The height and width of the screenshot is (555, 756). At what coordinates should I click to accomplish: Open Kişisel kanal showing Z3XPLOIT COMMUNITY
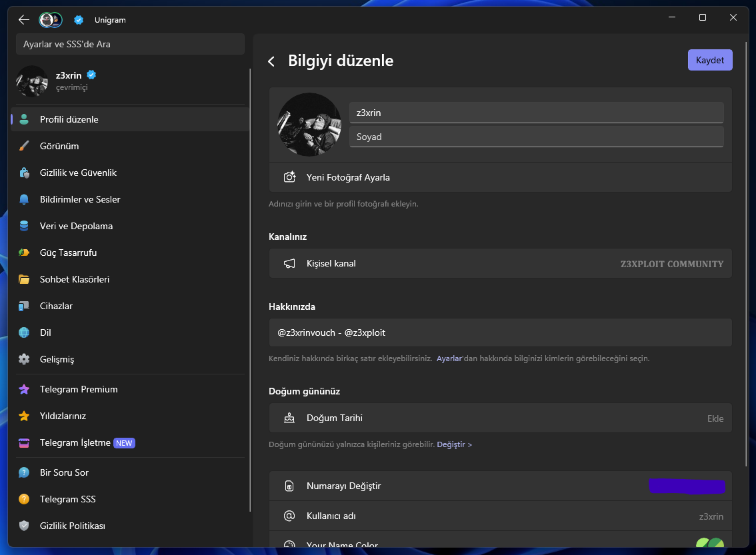(500, 264)
